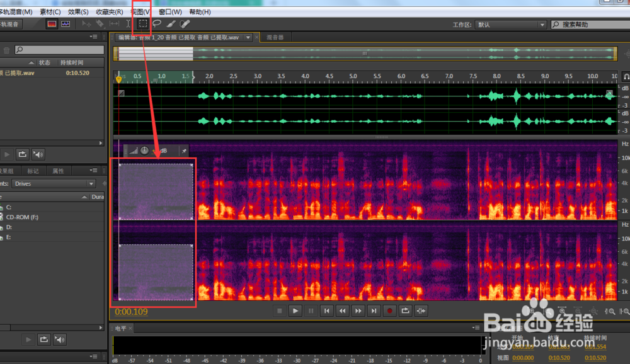The height and width of the screenshot is (364, 630).
Task: Open the 工作区 workspace dropdown
Action: click(x=510, y=25)
